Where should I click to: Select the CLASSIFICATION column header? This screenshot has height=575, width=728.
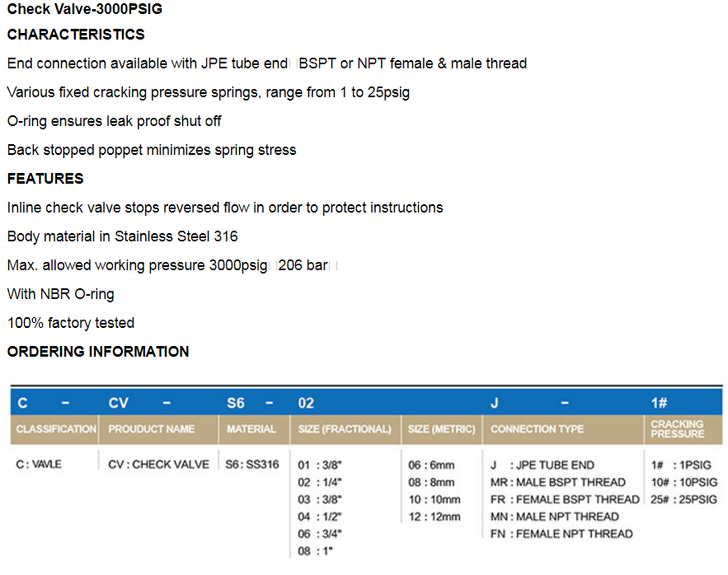[x=56, y=429]
